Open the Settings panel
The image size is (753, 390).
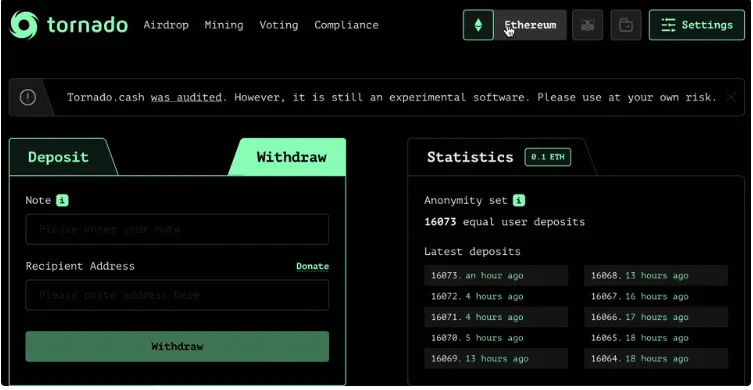click(697, 25)
